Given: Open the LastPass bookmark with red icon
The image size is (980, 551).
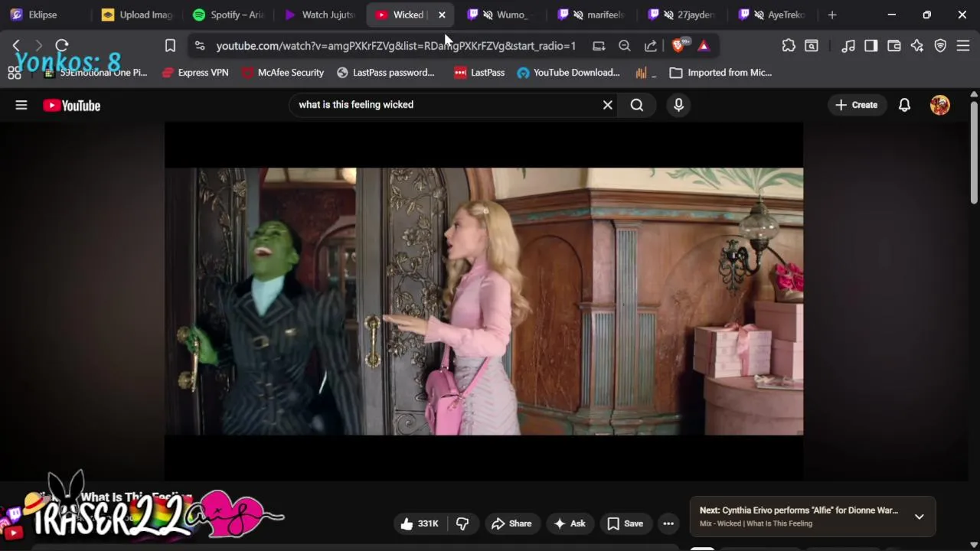Looking at the screenshot, I should coord(479,73).
